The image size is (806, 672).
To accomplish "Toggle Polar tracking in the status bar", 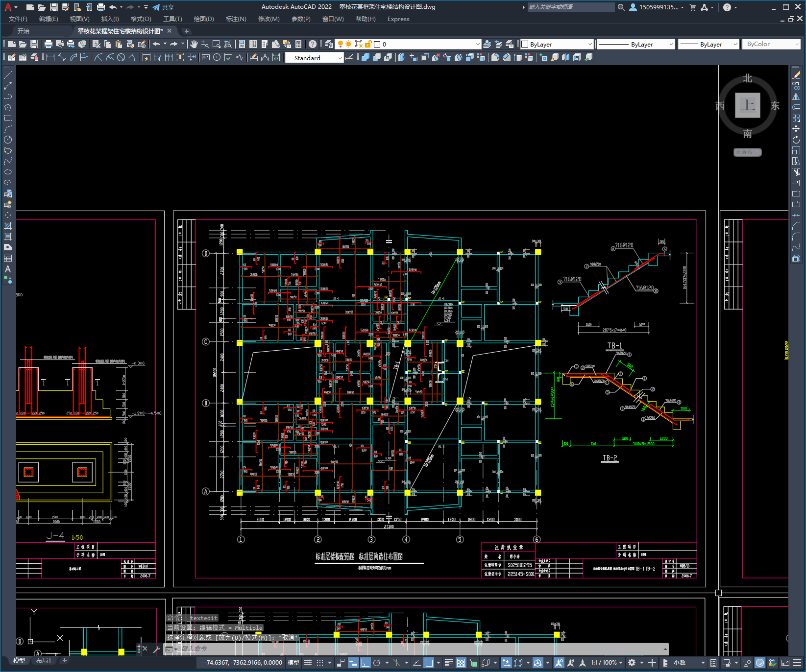I will (x=377, y=663).
